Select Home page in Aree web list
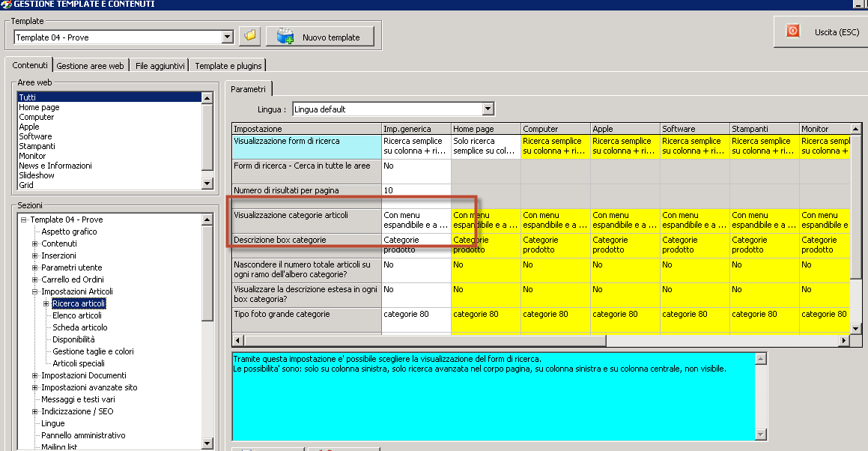Viewport: 868px width, 451px height. (39, 107)
